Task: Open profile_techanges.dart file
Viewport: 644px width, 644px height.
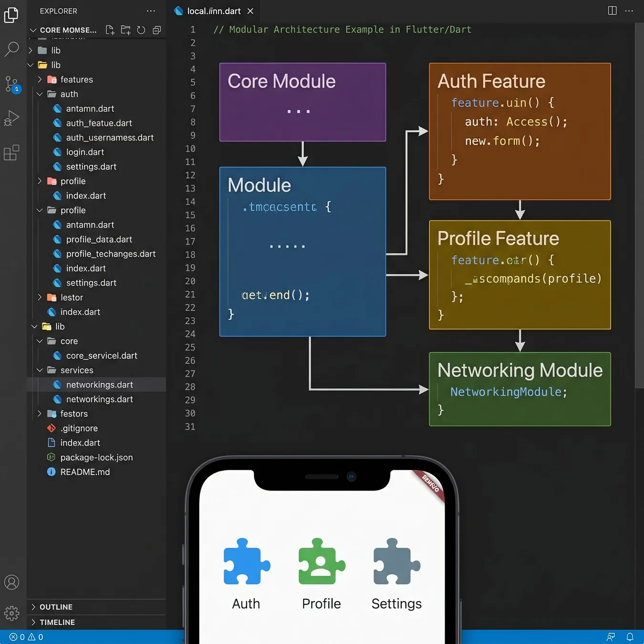Action: (96, 254)
